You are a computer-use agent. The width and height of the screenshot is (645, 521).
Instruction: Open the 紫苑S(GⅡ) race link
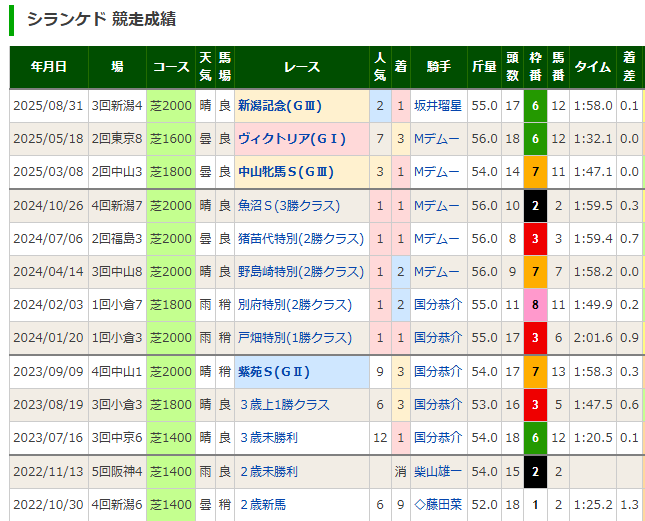(274, 372)
